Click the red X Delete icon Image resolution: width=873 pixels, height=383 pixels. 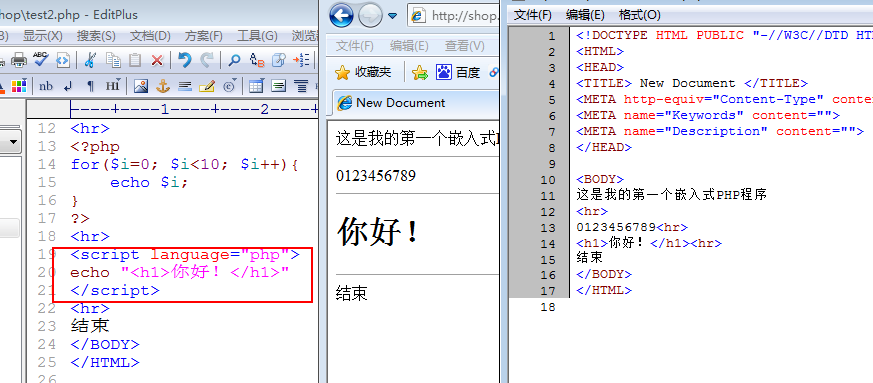coord(158,60)
